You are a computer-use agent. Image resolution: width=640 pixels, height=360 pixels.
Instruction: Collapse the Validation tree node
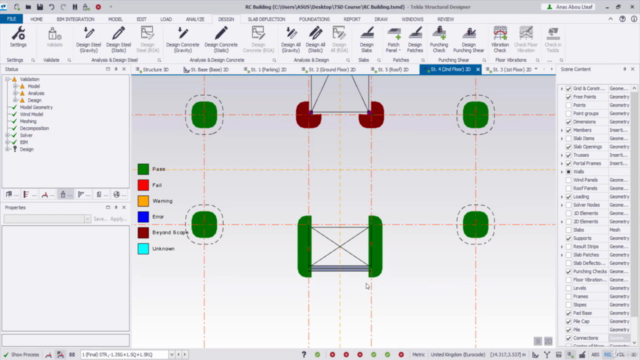click(7, 79)
